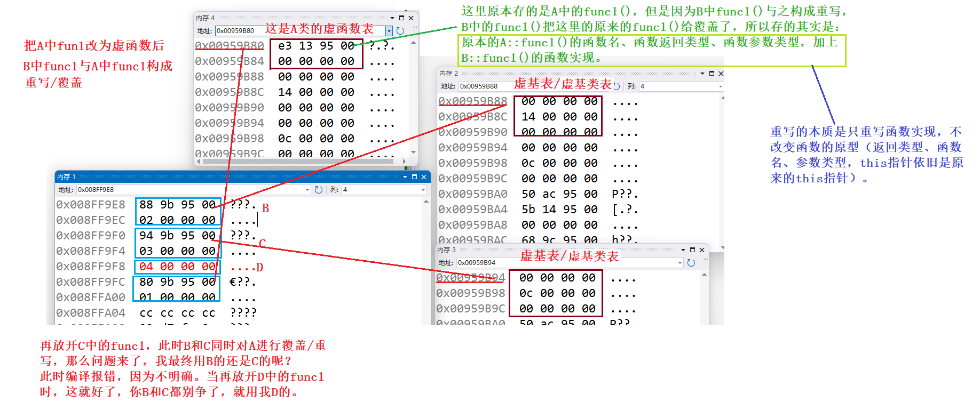Click row 0x00959B90 in 内存 4
This screenshot has width=980, height=410.
tap(295, 108)
